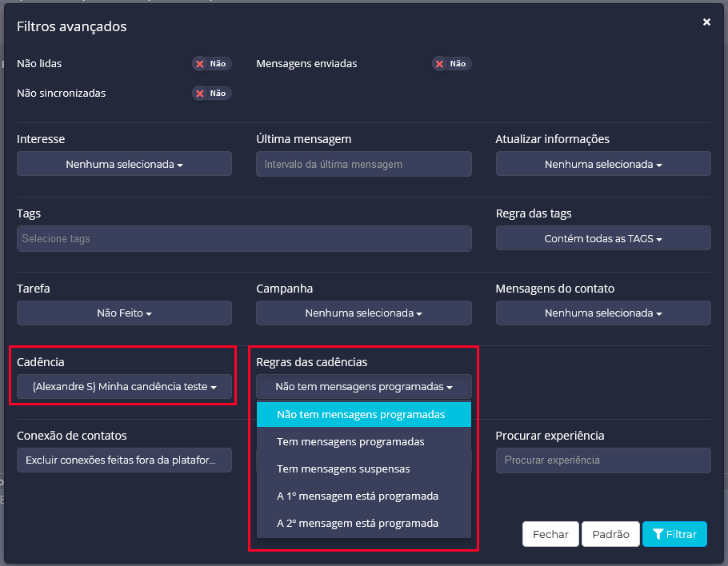Collapse the Regras das cadências dropdown
Viewport: 728px width, 566px height.
363,386
